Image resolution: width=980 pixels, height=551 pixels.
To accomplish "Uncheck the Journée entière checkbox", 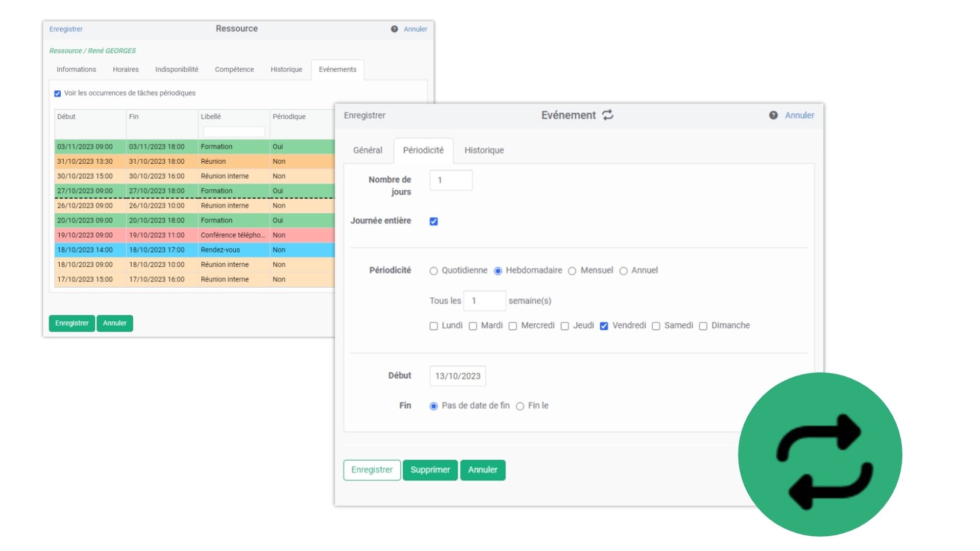I will [x=433, y=221].
